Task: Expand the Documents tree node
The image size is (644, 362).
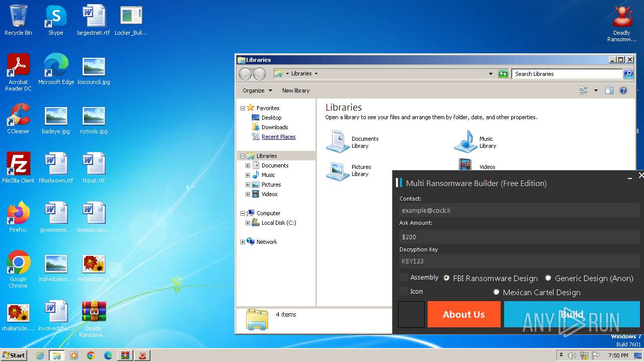Action: (x=248, y=165)
